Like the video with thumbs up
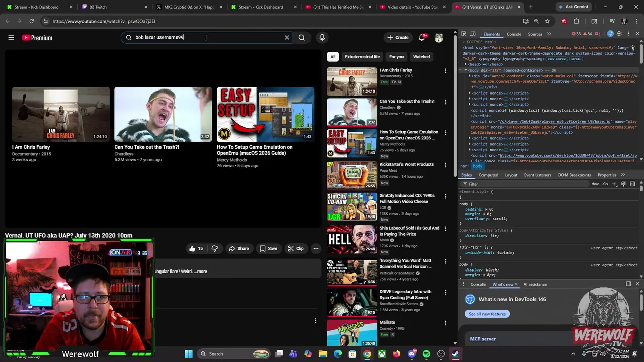This screenshot has width=644, height=362. (196, 248)
